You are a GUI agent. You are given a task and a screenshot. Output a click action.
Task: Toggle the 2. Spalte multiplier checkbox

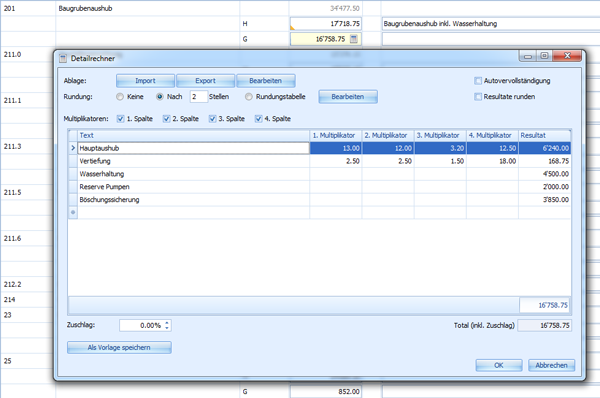pyautogui.click(x=166, y=119)
